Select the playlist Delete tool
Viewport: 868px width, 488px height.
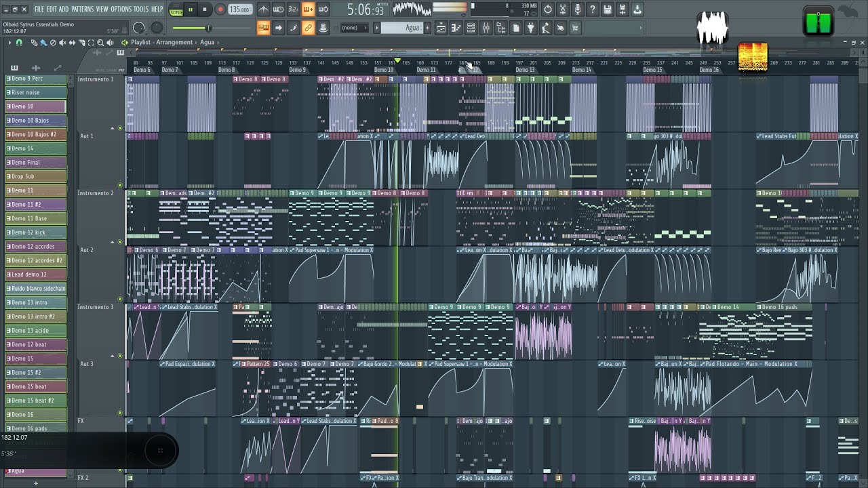[x=53, y=43]
